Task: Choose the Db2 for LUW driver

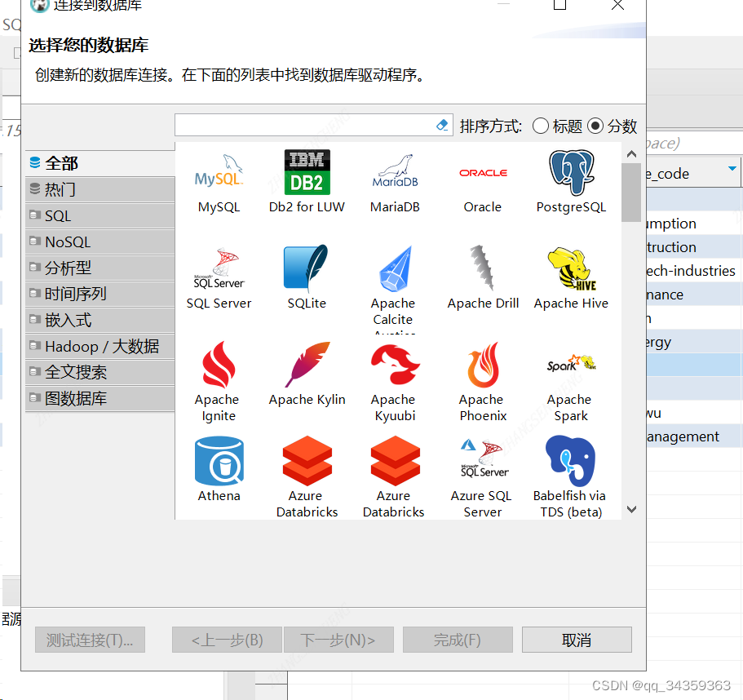Action: 307,183
